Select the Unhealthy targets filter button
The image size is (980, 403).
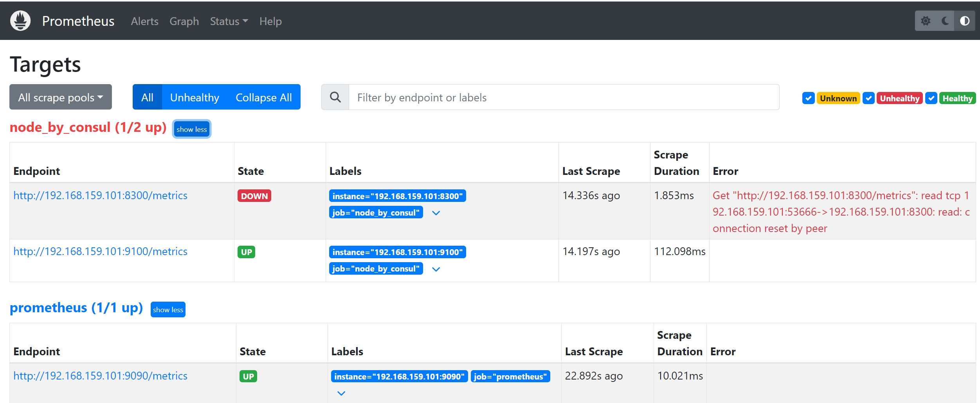195,97
